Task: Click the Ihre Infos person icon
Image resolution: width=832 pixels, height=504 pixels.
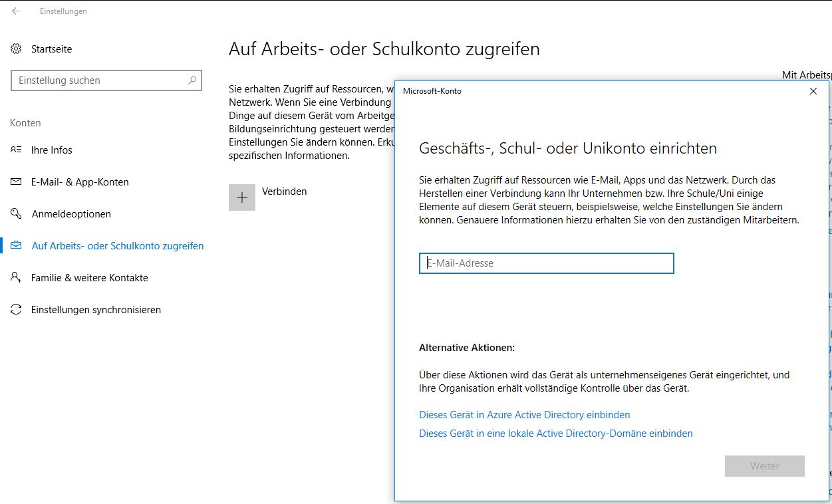Action: pyautogui.click(x=16, y=150)
